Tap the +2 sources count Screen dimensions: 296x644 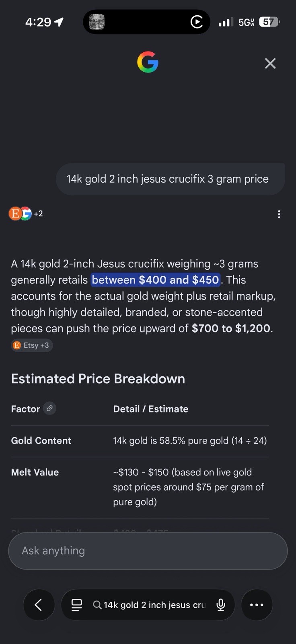click(38, 214)
